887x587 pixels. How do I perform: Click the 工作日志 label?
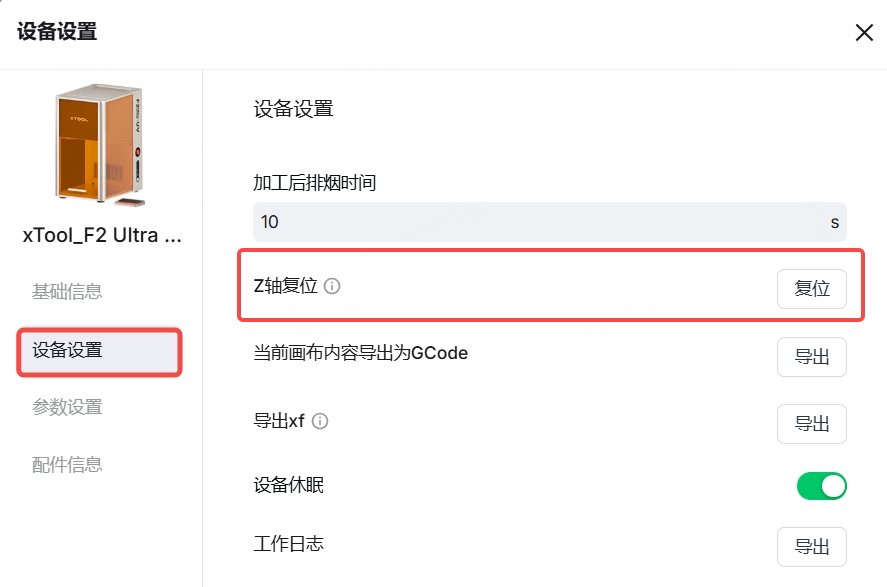click(289, 545)
